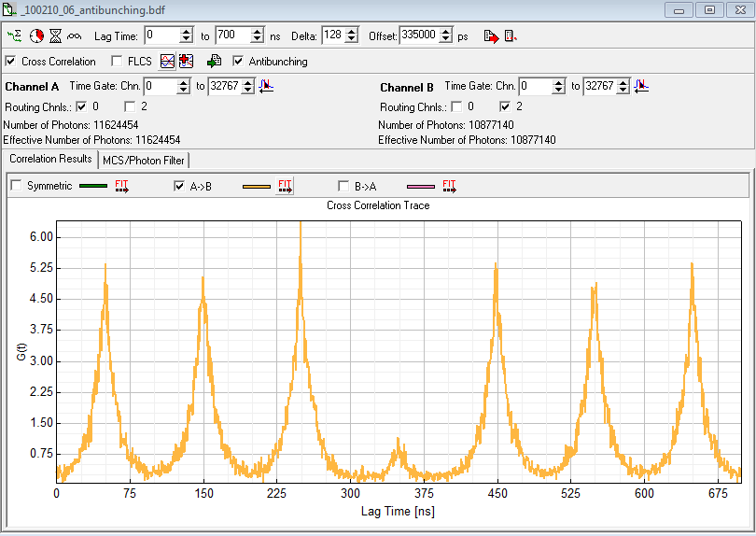Click the Channel A time gate set icon
The width and height of the screenshot is (756, 536).
click(x=265, y=86)
